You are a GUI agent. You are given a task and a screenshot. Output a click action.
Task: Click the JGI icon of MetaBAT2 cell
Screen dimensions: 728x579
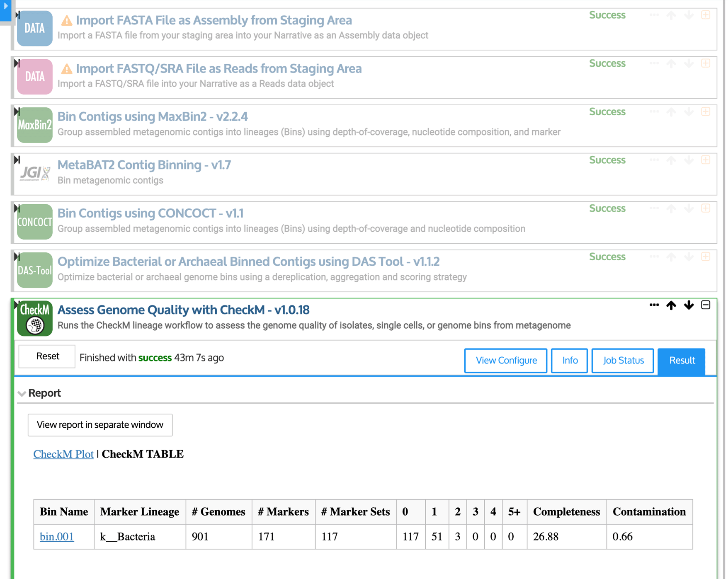[35, 173]
